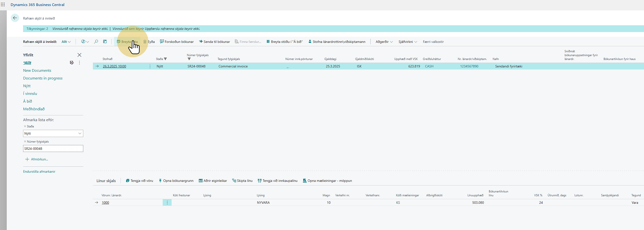Image resolution: width=644 pixels, height=230 pixels.
Task: Click Skipta línu
Action: click(242, 181)
